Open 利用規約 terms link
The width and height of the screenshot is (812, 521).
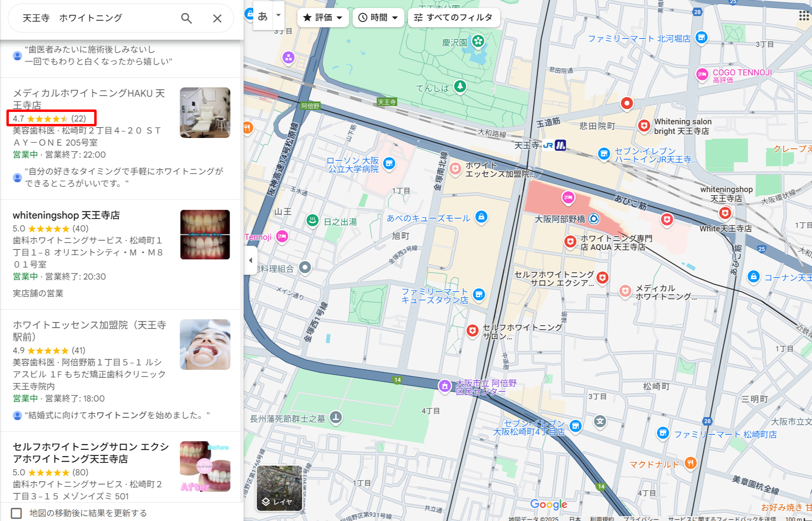[601, 518]
